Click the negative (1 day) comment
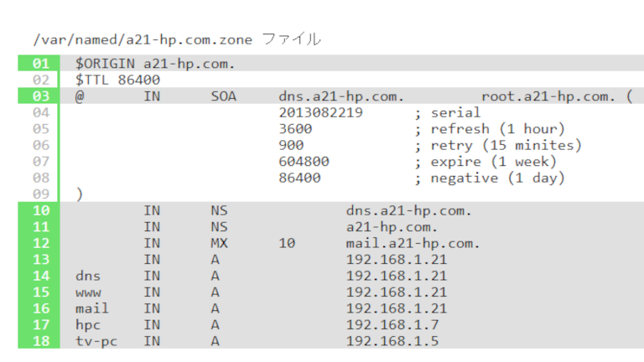The height and width of the screenshot is (362, 644). pos(498,178)
